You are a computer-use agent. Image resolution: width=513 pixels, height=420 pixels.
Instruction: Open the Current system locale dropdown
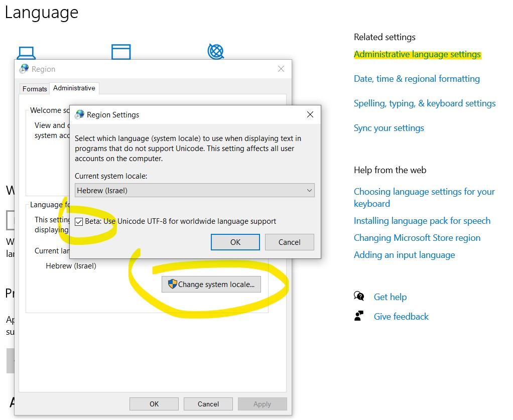[x=195, y=190]
